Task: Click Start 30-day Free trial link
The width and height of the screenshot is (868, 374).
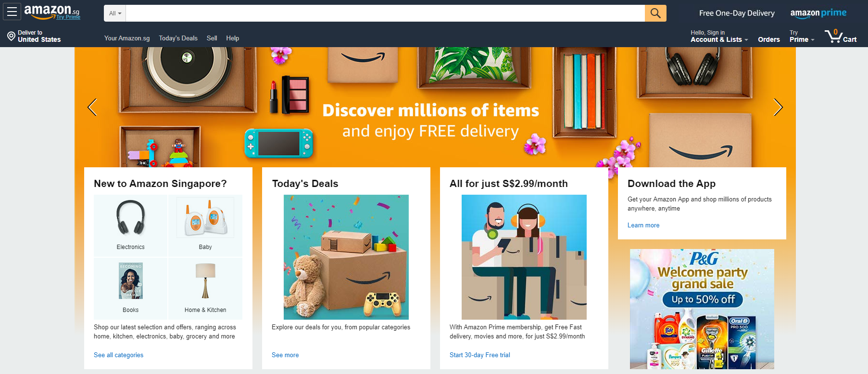Action: point(479,355)
